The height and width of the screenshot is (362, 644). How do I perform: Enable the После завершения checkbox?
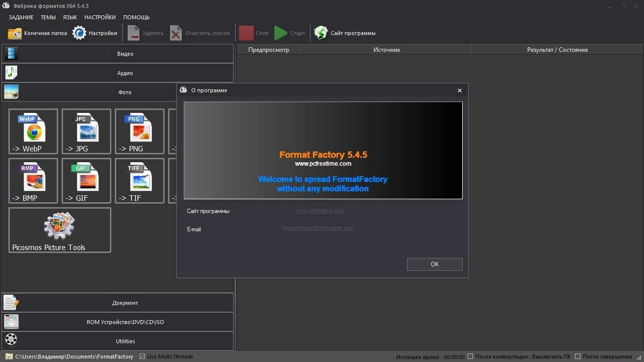(x=578, y=357)
